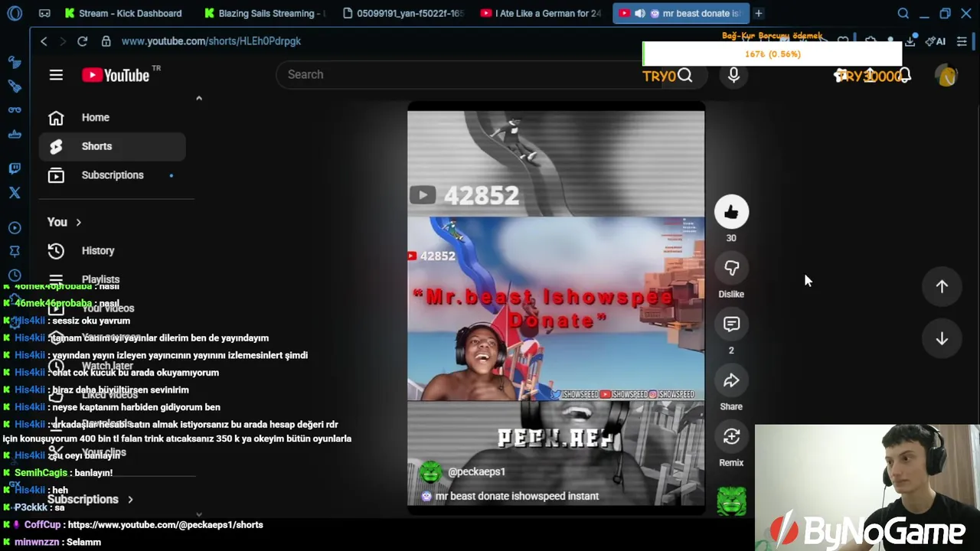Click the Short's title 'mr beast donate ishowspeed instant'
The height and width of the screenshot is (551, 980).
tap(517, 497)
